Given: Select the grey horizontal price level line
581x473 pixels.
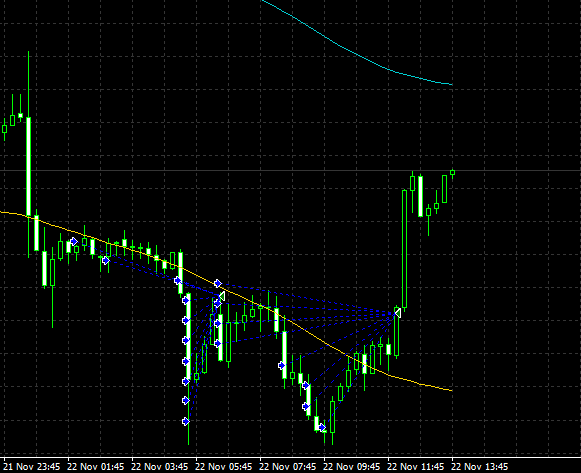Looking at the screenshot, I should pos(290,171).
